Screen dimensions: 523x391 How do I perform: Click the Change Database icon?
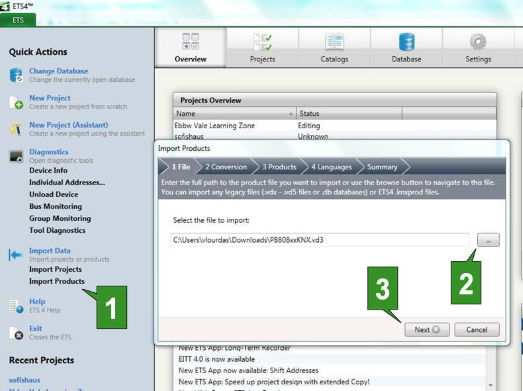pyautogui.click(x=16, y=75)
